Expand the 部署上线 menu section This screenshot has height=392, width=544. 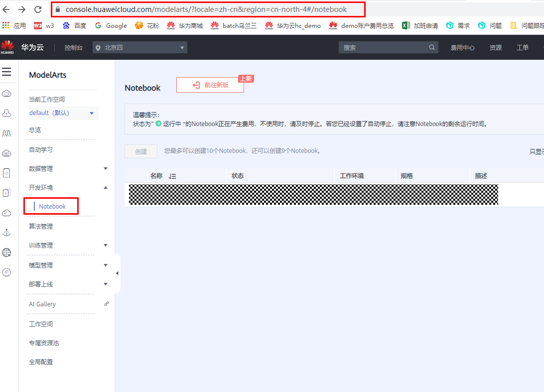point(106,284)
